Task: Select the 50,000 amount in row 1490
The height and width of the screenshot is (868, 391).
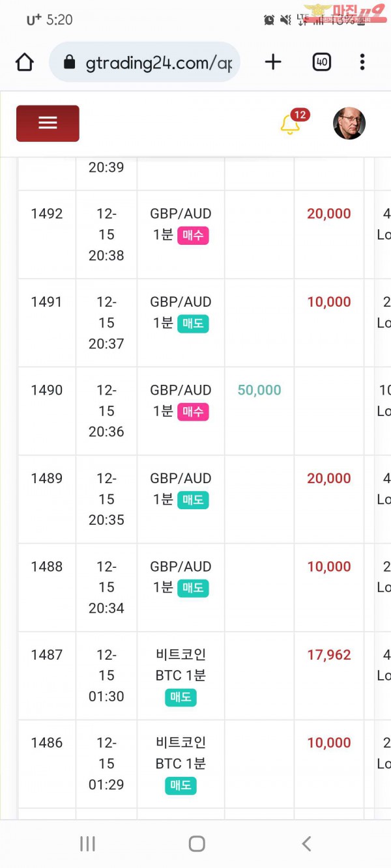Action: pos(259,390)
